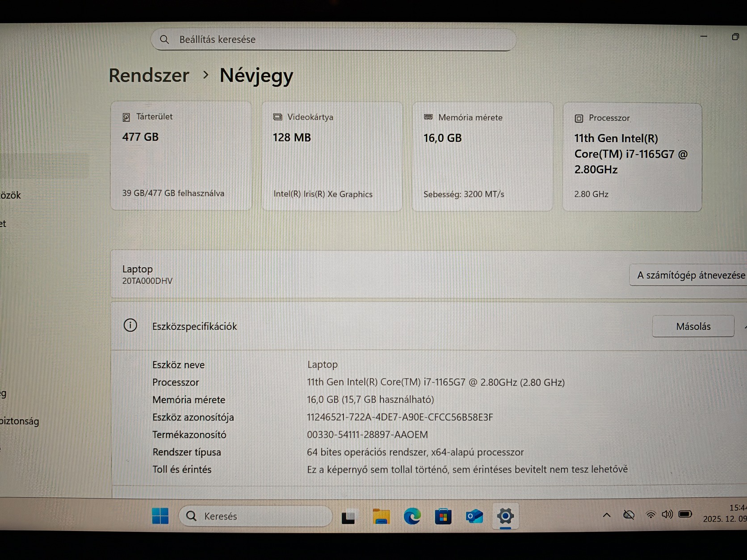Open the Wi-Fi network tray icon
The image size is (747, 560).
[651, 515]
